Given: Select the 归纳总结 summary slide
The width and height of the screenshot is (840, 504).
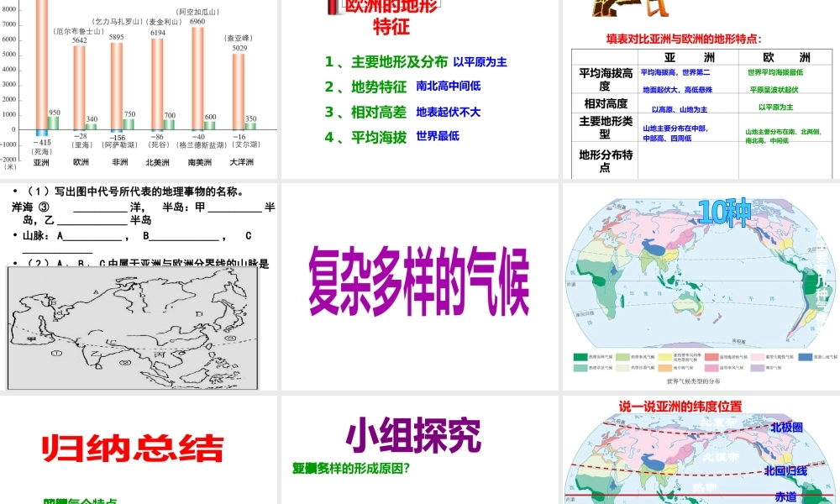Looking at the screenshot, I should click(139, 450).
